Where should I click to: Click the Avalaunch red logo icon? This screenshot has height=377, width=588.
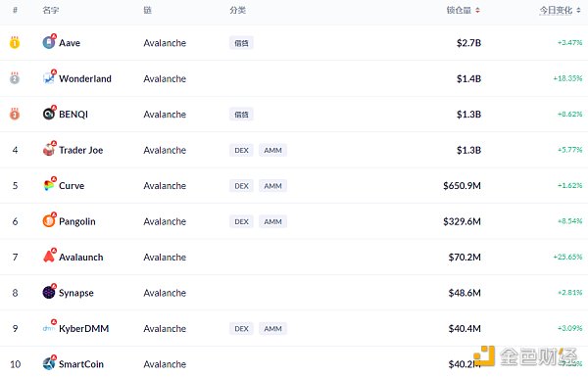tap(49, 256)
